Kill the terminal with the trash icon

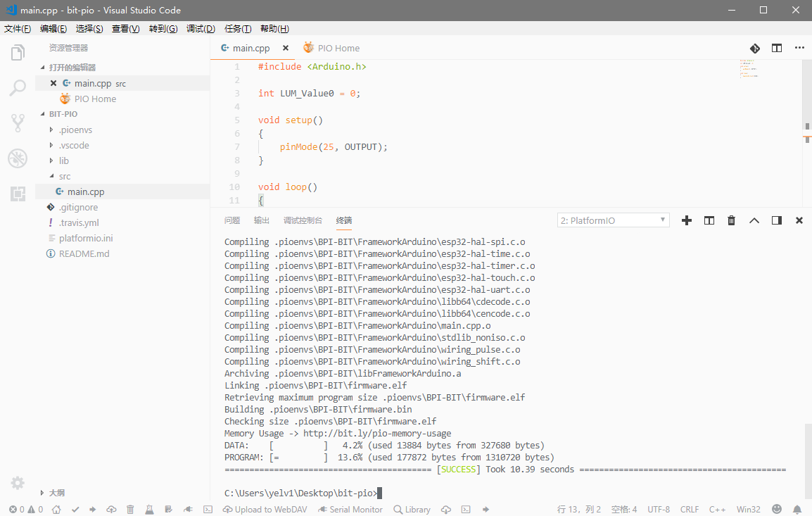click(x=731, y=220)
